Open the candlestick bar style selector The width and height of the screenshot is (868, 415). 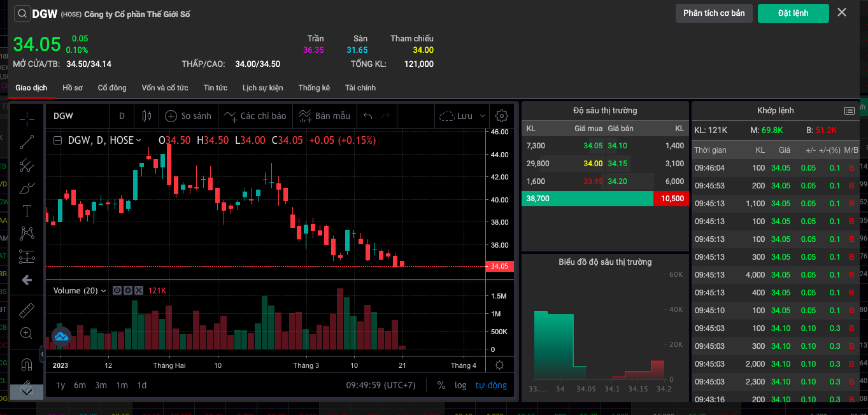coord(148,116)
